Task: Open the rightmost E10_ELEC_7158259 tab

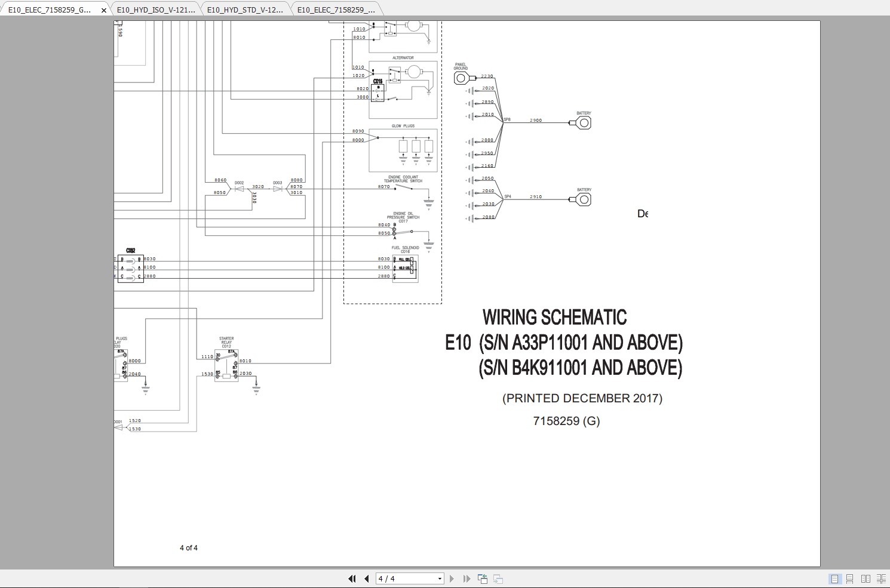Action: 334,9
